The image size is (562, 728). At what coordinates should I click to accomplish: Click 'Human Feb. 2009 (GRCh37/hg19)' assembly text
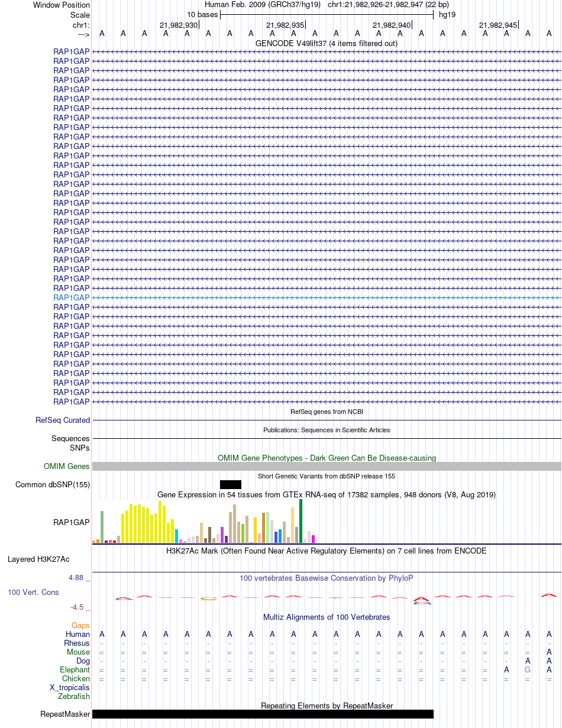coord(262,5)
